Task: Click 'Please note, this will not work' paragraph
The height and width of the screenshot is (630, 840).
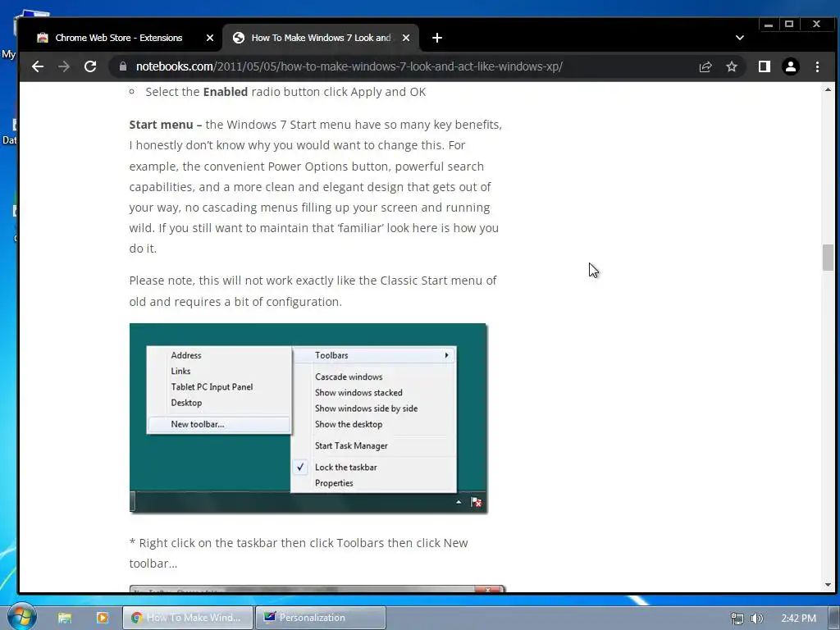Action: pyautogui.click(x=313, y=291)
